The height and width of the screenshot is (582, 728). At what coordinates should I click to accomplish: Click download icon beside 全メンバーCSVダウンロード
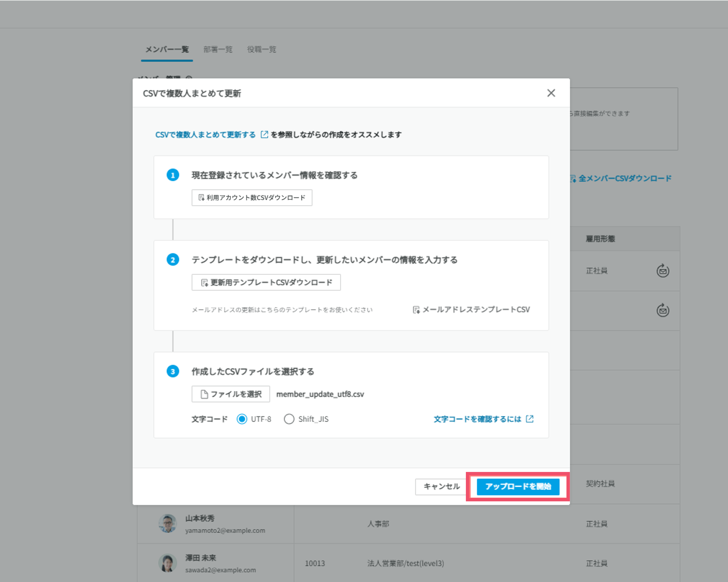click(573, 179)
